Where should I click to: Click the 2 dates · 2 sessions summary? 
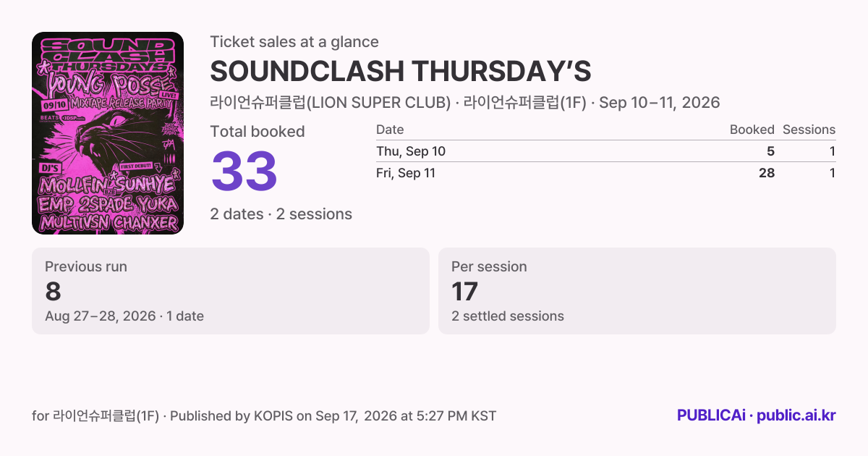(x=281, y=214)
